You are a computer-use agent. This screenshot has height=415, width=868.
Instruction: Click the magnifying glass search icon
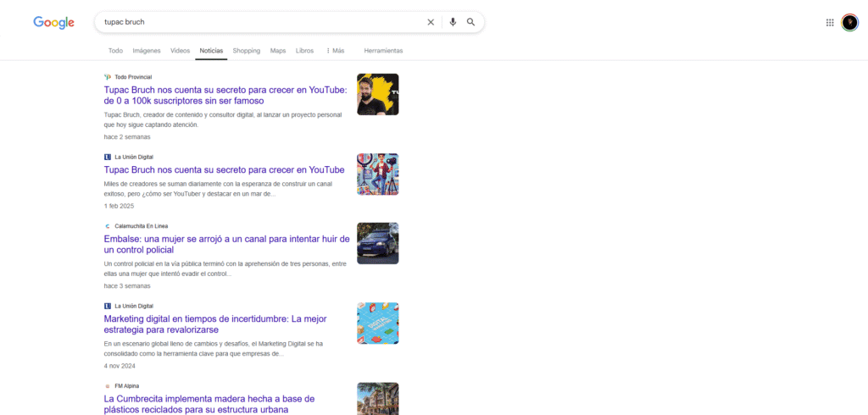coord(471,22)
